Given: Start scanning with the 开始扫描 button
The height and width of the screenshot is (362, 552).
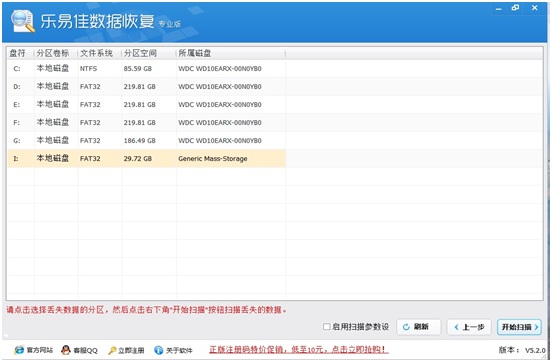Looking at the screenshot, I should 519,327.
